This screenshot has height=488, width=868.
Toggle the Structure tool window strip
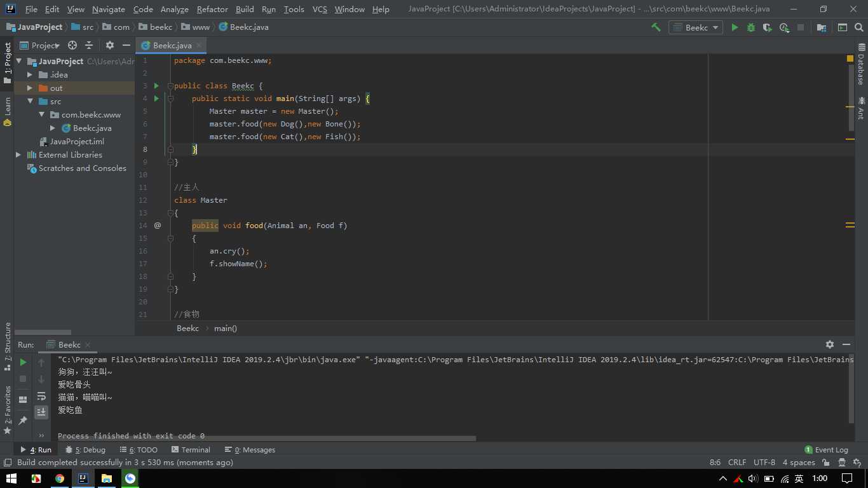tap(7, 348)
